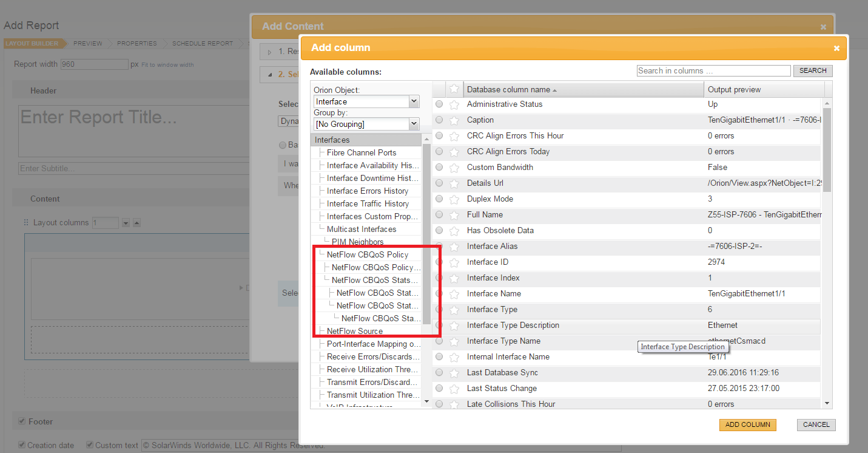Click the Enter Subtitle input field
Screen dimensions: 868x453
[133, 168]
